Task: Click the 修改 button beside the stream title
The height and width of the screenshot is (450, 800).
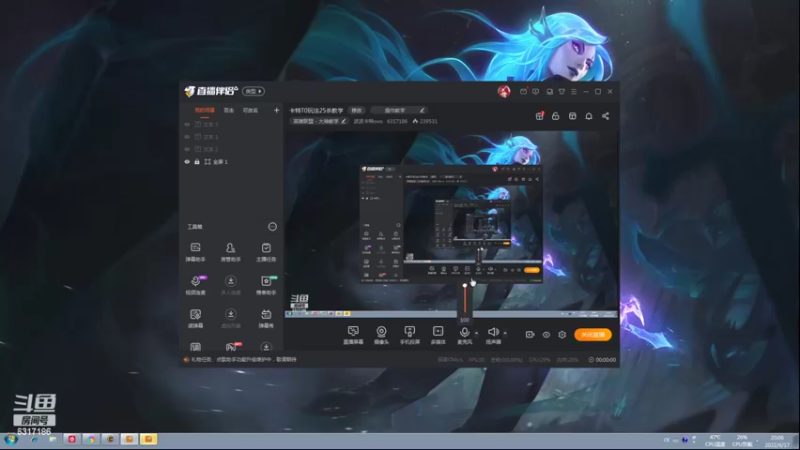Action: (x=357, y=110)
